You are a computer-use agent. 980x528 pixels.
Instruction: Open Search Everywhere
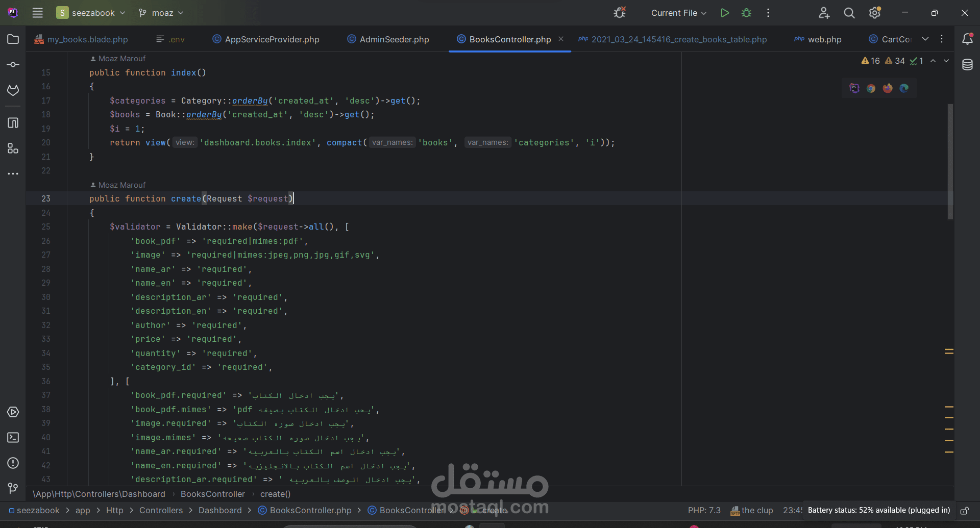pyautogui.click(x=849, y=13)
